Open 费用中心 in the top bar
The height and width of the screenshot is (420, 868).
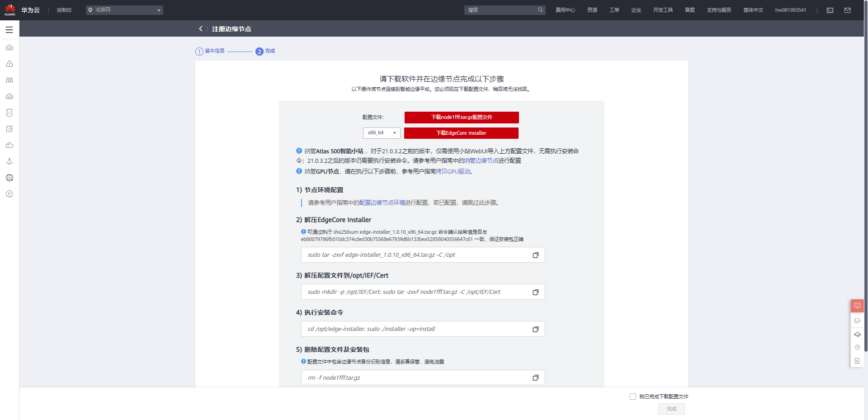click(x=565, y=10)
